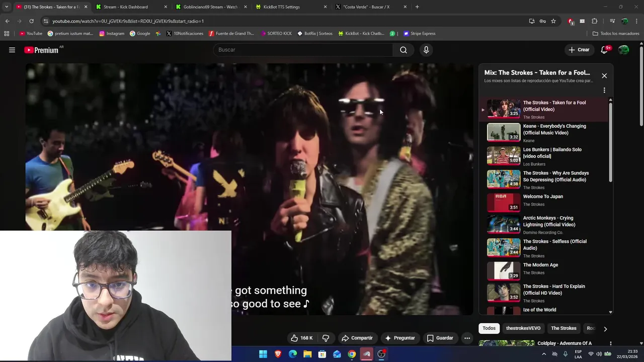Select The Strokes filter chip
Viewport: 644px width, 362px height.
(563, 328)
